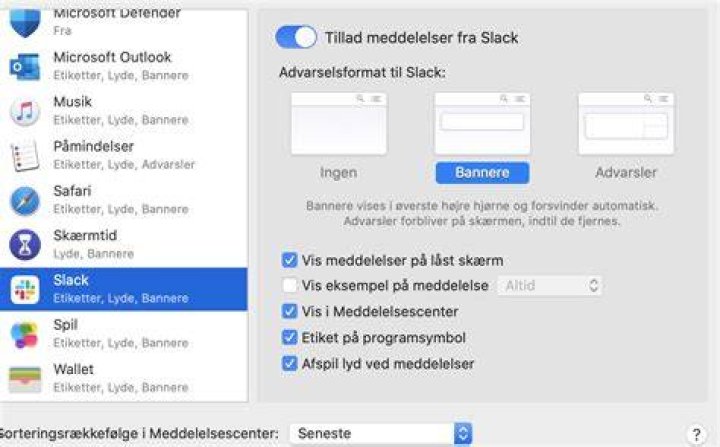Screen dimensions: 720x447
Task: Select the Spil app icon
Action: [25, 334]
